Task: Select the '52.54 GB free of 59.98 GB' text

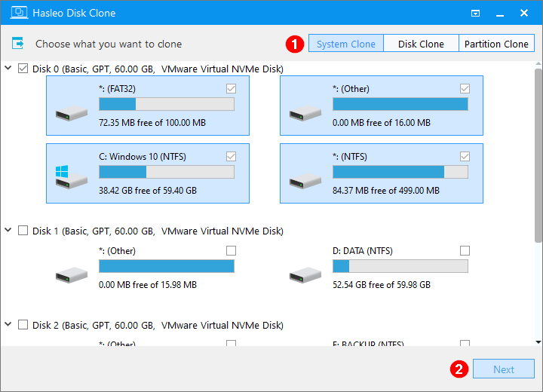Action: 382,285
